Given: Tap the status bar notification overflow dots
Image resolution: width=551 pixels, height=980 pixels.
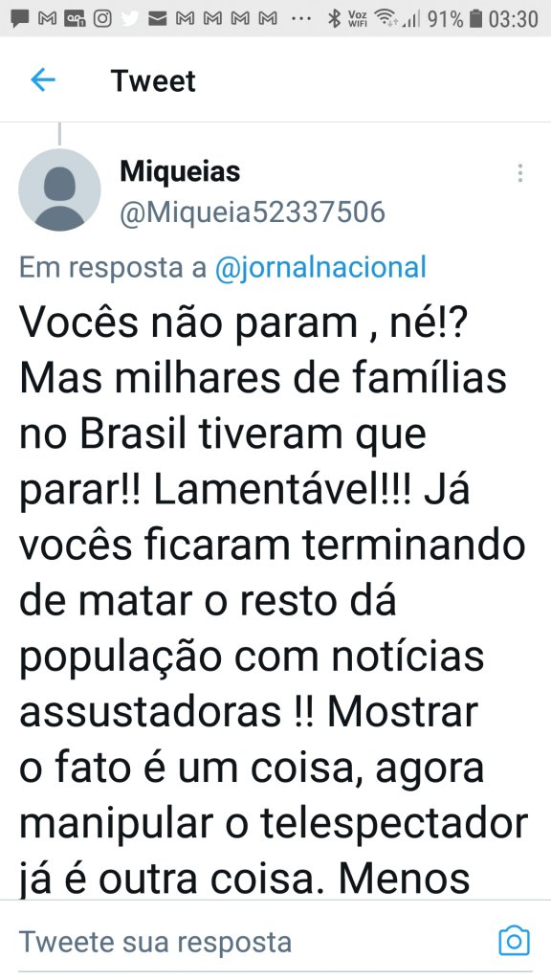Looking at the screenshot, I should [301, 19].
